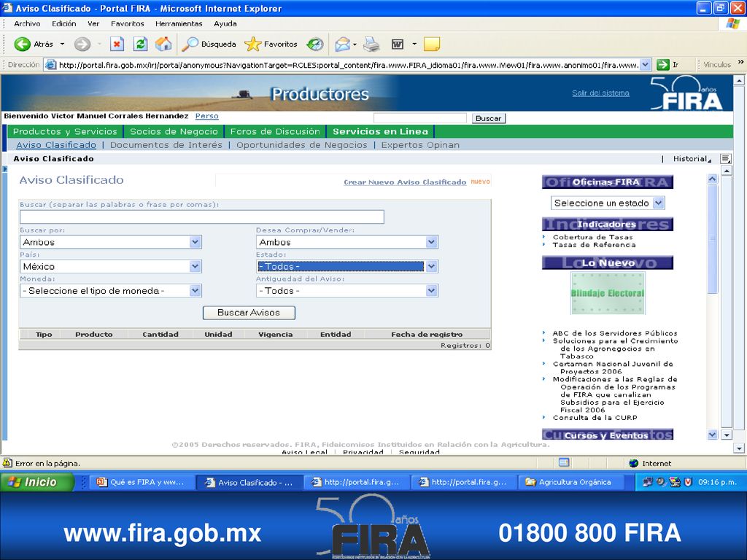Open the Favoritos menu in menu bar
This screenshot has width=747, height=560.
coord(127,23)
